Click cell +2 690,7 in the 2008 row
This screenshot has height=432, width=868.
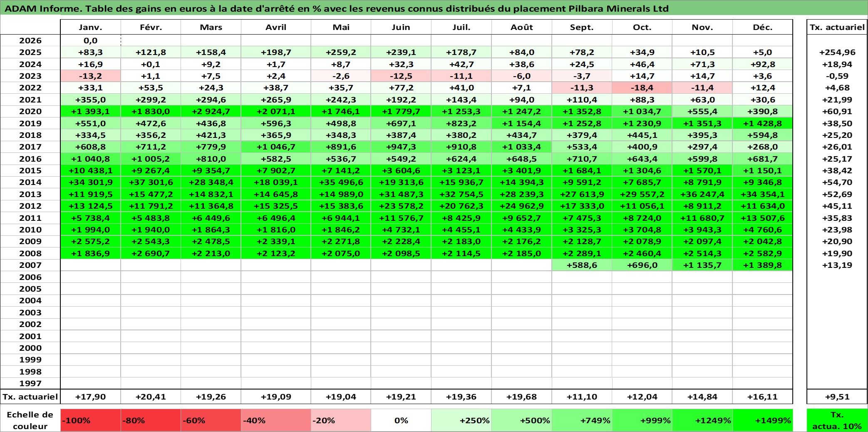pyautogui.click(x=151, y=253)
